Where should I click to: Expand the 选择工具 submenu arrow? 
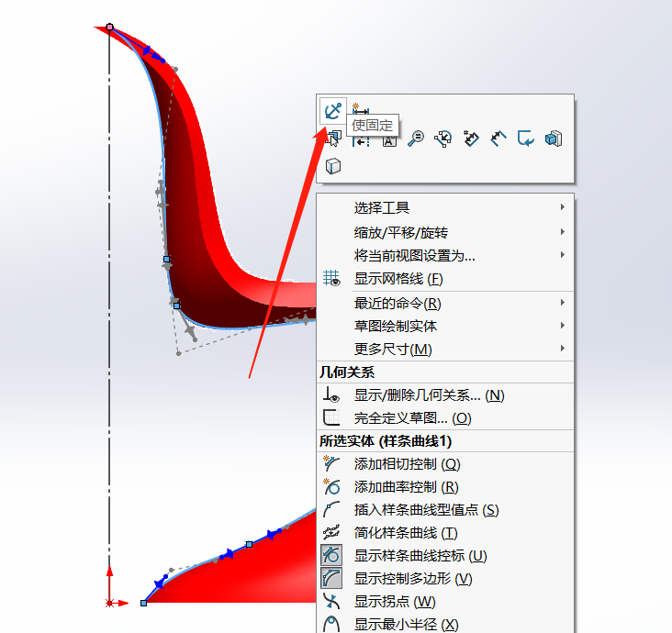(562, 207)
